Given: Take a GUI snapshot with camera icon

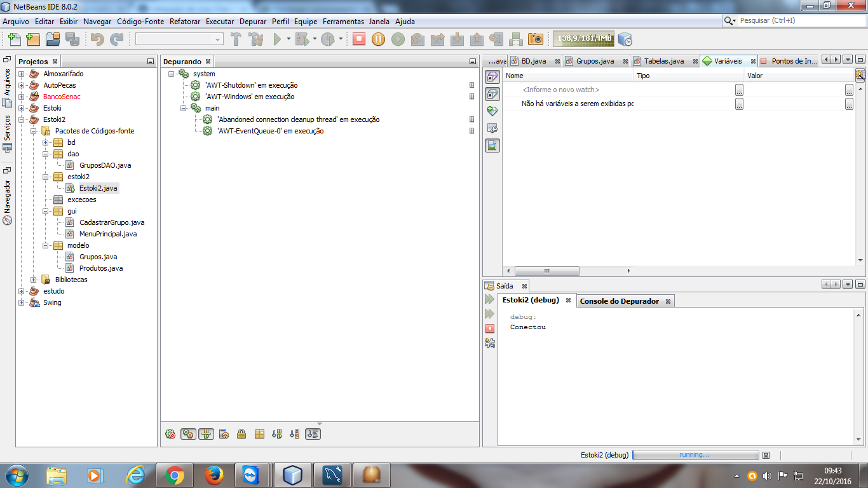Looking at the screenshot, I should [x=536, y=39].
